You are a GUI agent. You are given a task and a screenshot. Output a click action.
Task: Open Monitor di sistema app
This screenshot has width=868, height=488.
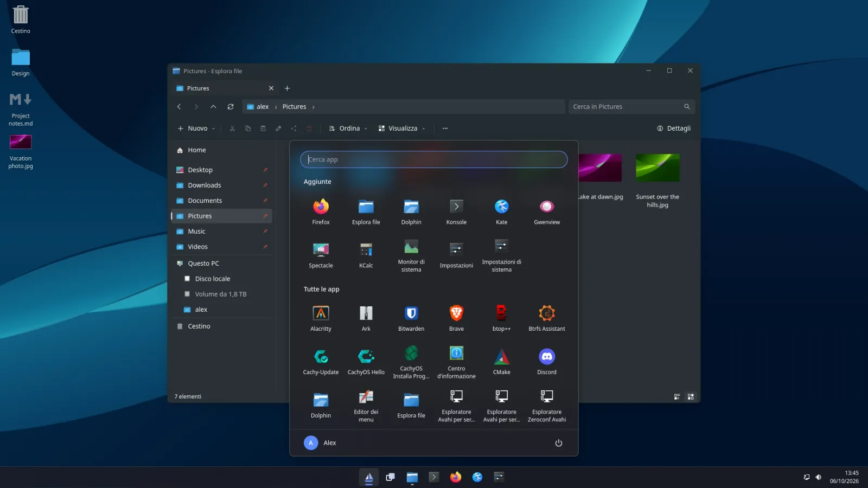(411, 256)
